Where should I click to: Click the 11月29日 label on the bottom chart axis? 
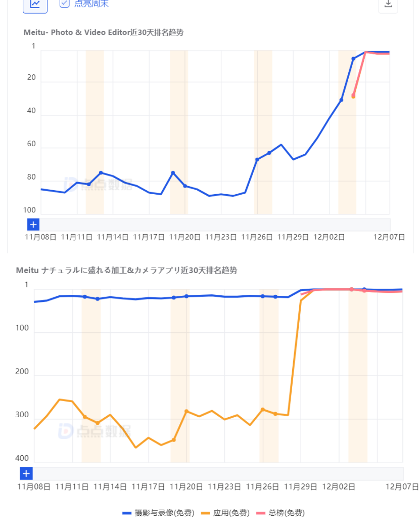(x=301, y=486)
